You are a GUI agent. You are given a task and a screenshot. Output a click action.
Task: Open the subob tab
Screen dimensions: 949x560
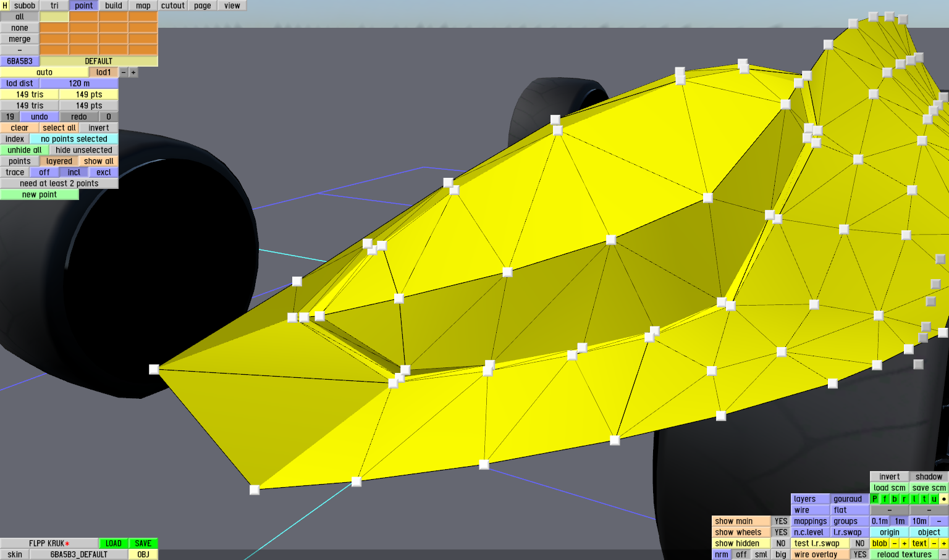[25, 6]
